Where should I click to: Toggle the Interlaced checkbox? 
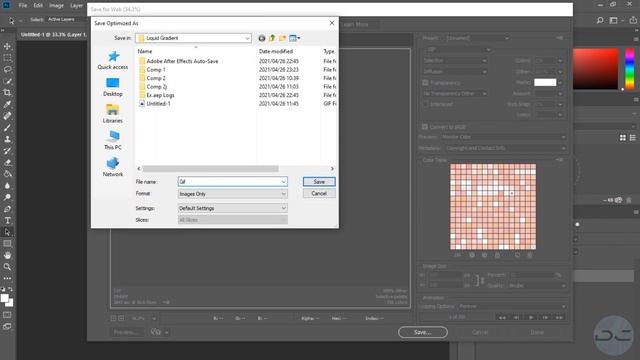425,104
